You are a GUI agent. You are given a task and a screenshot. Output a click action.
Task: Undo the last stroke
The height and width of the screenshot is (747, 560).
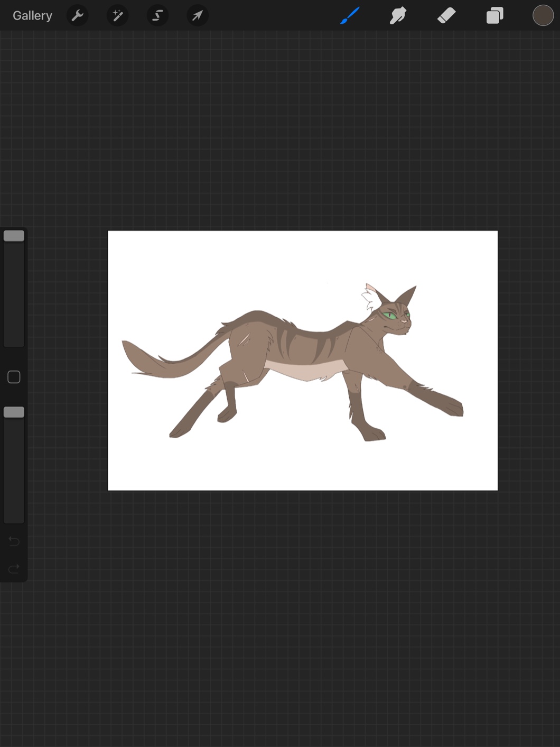(14, 541)
